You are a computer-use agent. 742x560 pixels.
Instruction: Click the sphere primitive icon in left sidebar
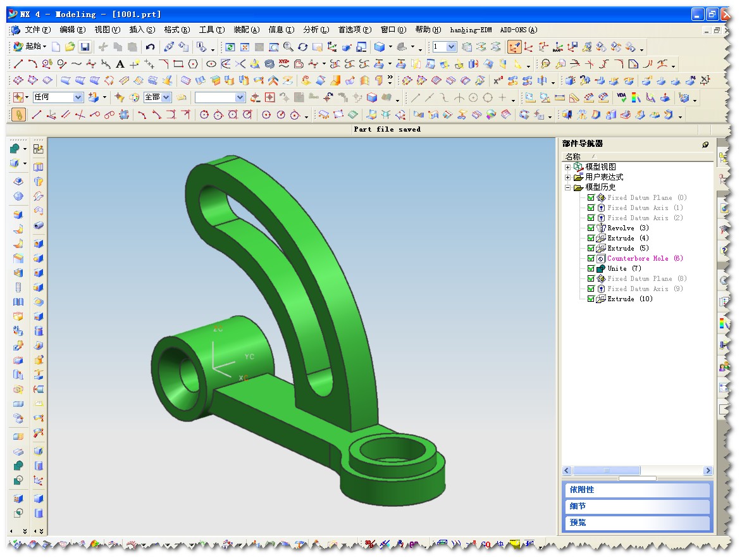click(x=18, y=196)
